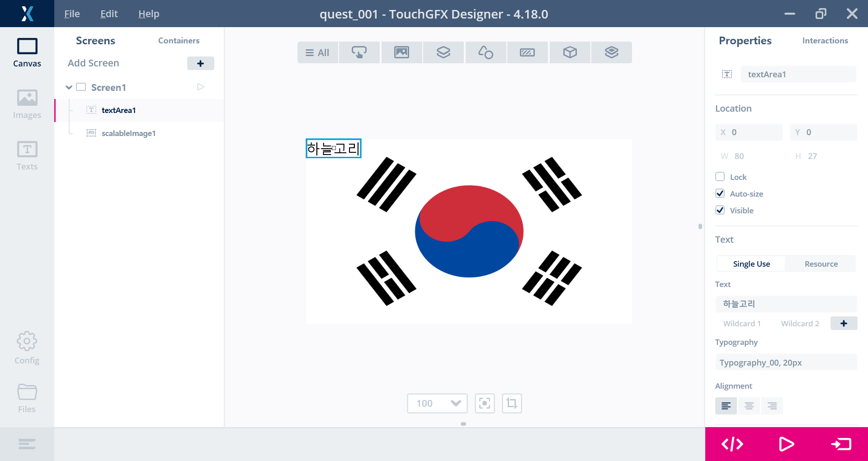The width and height of the screenshot is (868, 461).
Task: Switch to the Screens tab
Action: (x=95, y=41)
